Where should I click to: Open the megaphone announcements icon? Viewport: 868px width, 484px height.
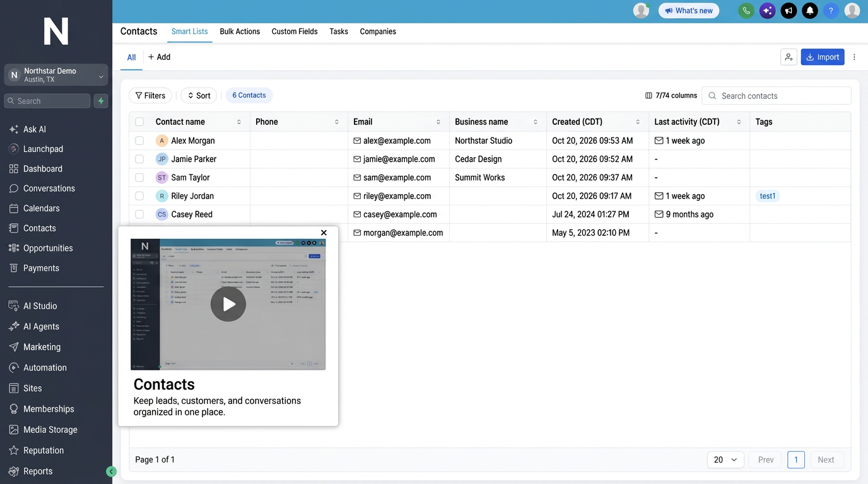point(789,11)
